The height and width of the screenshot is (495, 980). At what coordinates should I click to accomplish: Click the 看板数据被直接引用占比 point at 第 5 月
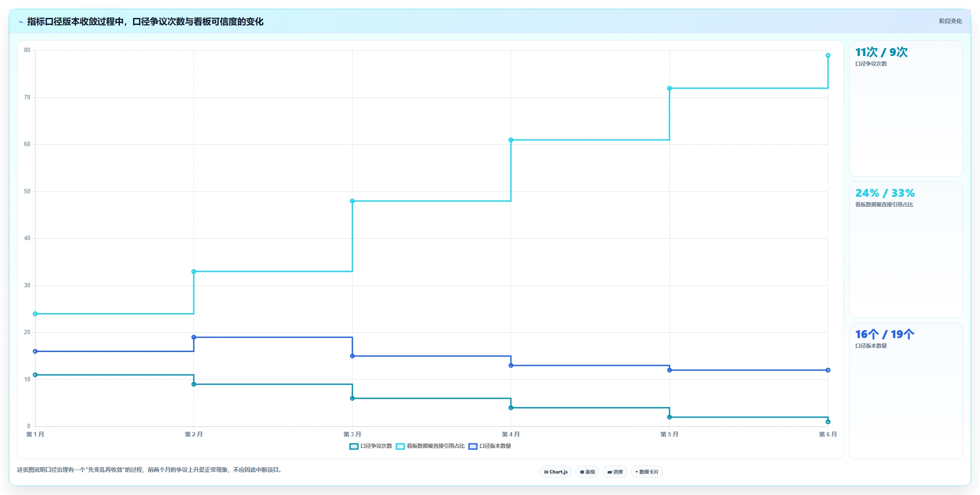(669, 88)
